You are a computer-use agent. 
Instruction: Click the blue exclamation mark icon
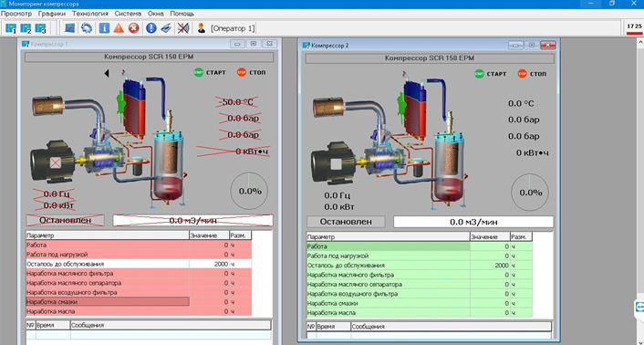(x=151, y=28)
